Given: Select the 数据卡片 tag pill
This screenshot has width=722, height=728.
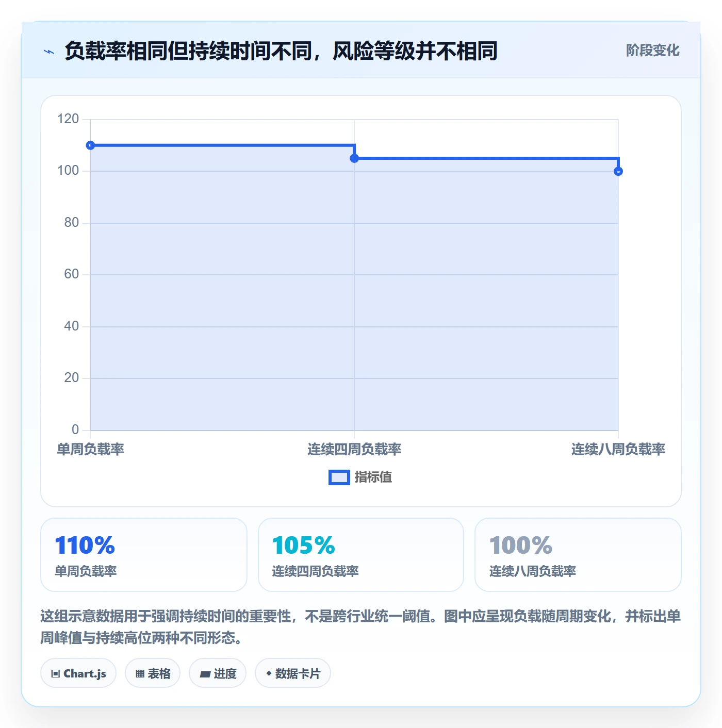Looking at the screenshot, I should [293, 673].
